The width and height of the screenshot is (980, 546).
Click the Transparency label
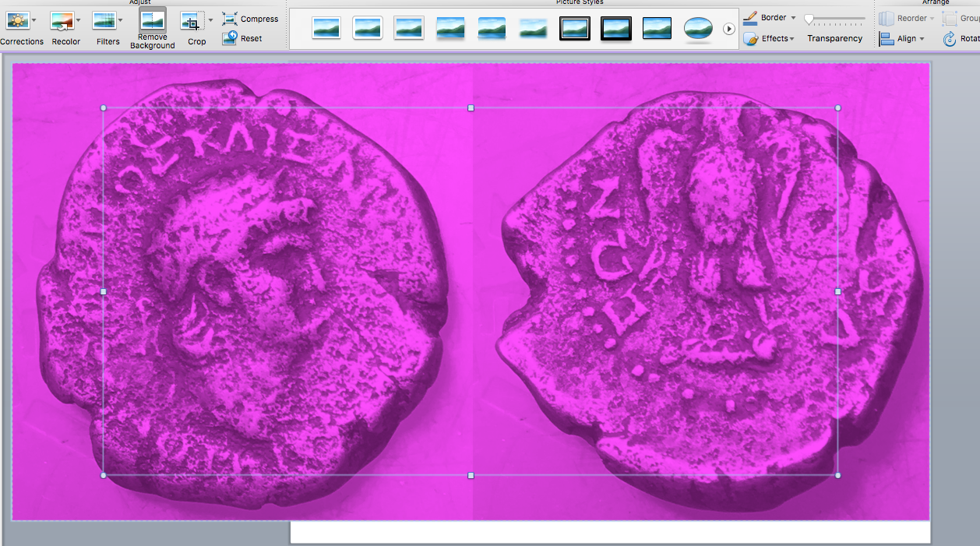pos(834,38)
